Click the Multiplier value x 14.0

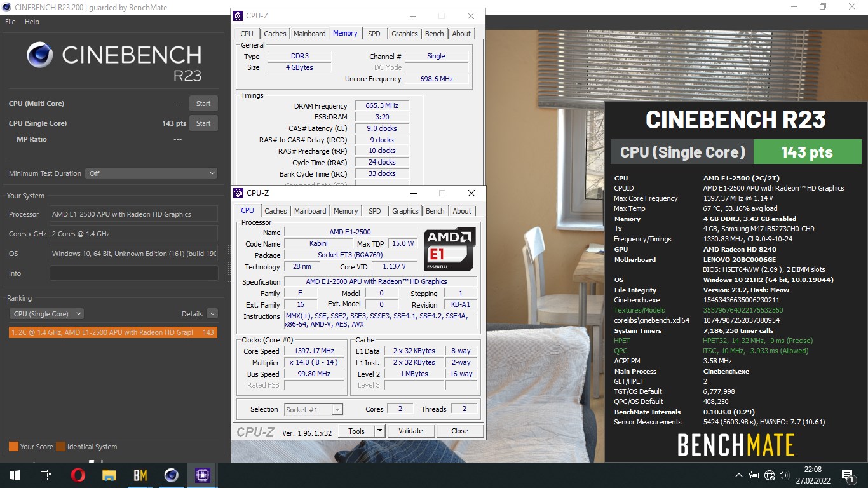pos(314,362)
